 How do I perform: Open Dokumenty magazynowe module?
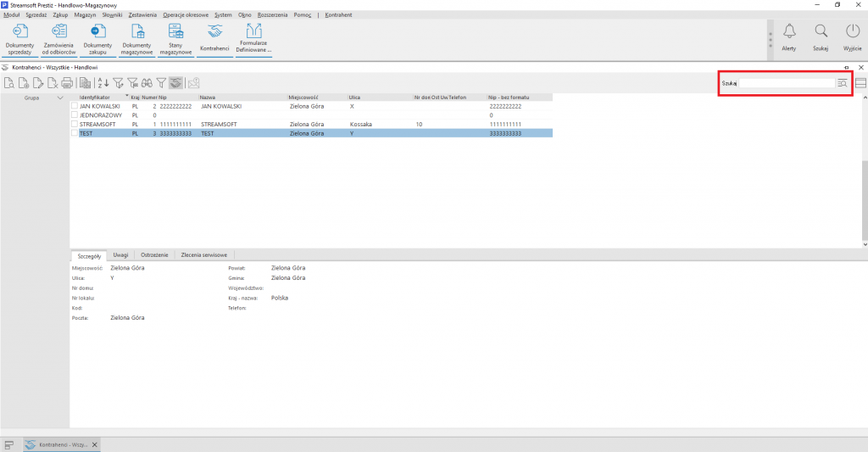[x=136, y=39]
